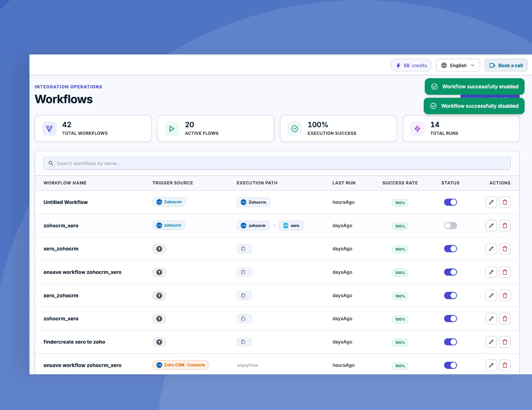Focus the Search workflows by name field
This screenshot has height=410, width=532.
tap(277, 163)
